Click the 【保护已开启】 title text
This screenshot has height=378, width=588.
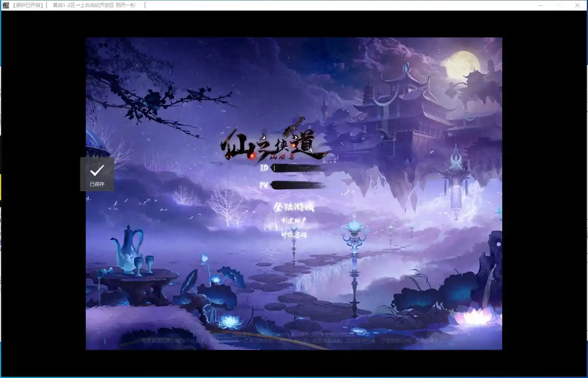tap(28, 5)
